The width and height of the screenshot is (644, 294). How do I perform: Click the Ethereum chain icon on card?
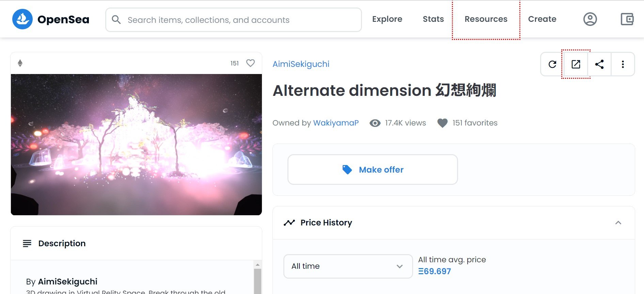click(x=20, y=63)
